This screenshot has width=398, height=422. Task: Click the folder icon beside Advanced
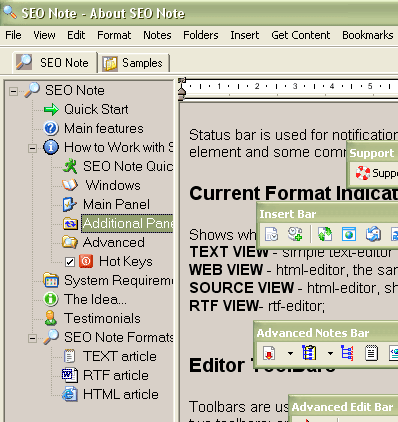pos(70,242)
